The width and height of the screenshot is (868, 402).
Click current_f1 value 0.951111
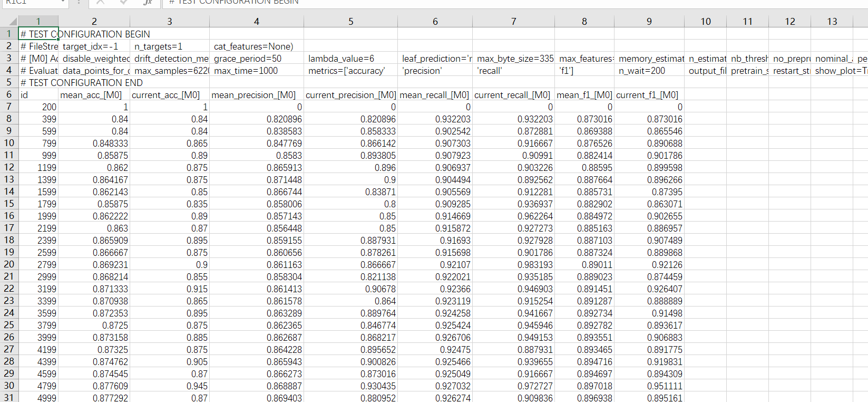[x=649, y=386]
